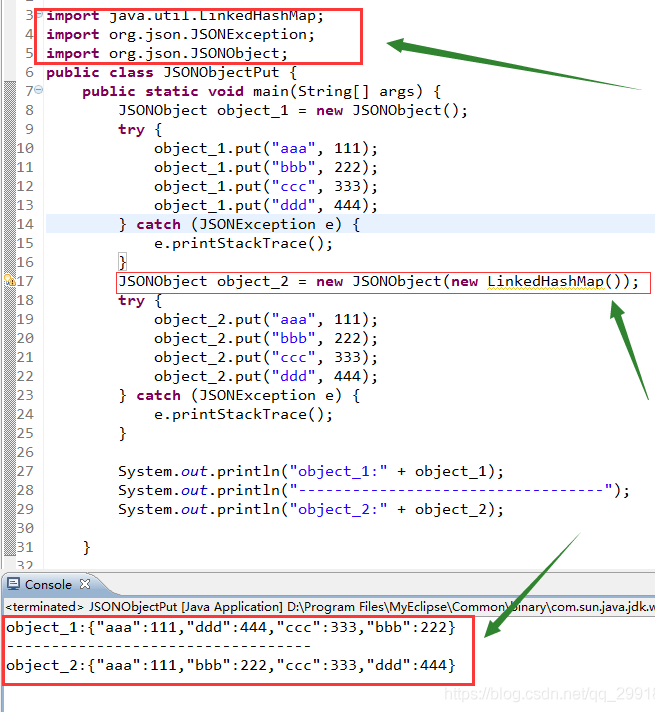Click "public static void main(String[] args)" line
Screen dimensions: 655x712
pyautogui.click(x=261, y=92)
